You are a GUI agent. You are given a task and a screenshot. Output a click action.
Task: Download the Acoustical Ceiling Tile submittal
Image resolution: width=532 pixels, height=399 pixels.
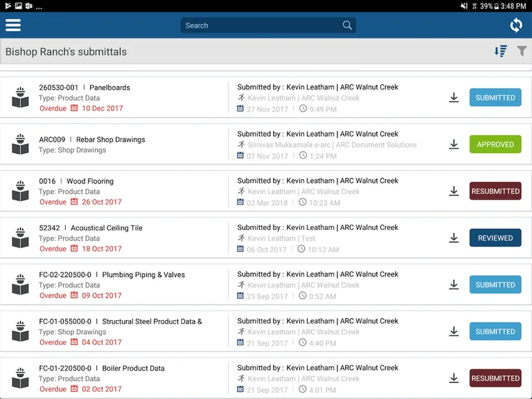pyautogui.click(x=454, y=238)
